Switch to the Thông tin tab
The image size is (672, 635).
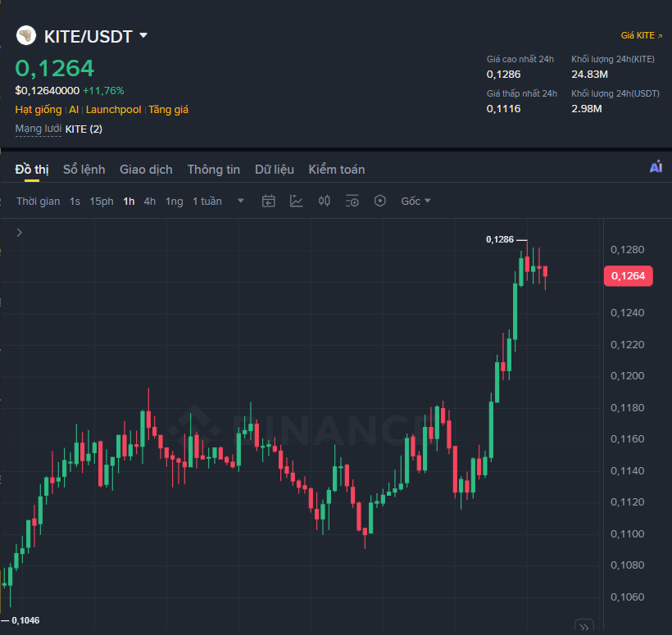click(x=214, y=170)
